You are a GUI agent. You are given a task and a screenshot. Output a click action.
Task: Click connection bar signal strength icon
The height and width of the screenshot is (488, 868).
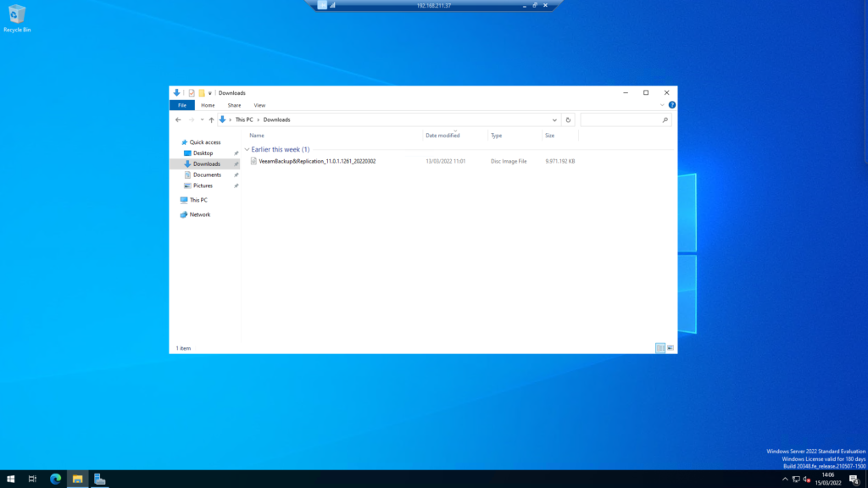coord(332,5)
